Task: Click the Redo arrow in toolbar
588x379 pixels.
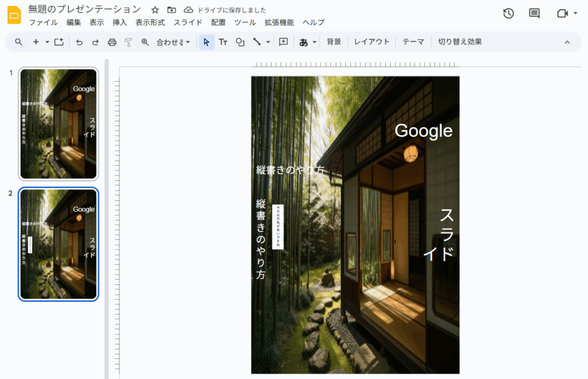Action: pos(95,42)
